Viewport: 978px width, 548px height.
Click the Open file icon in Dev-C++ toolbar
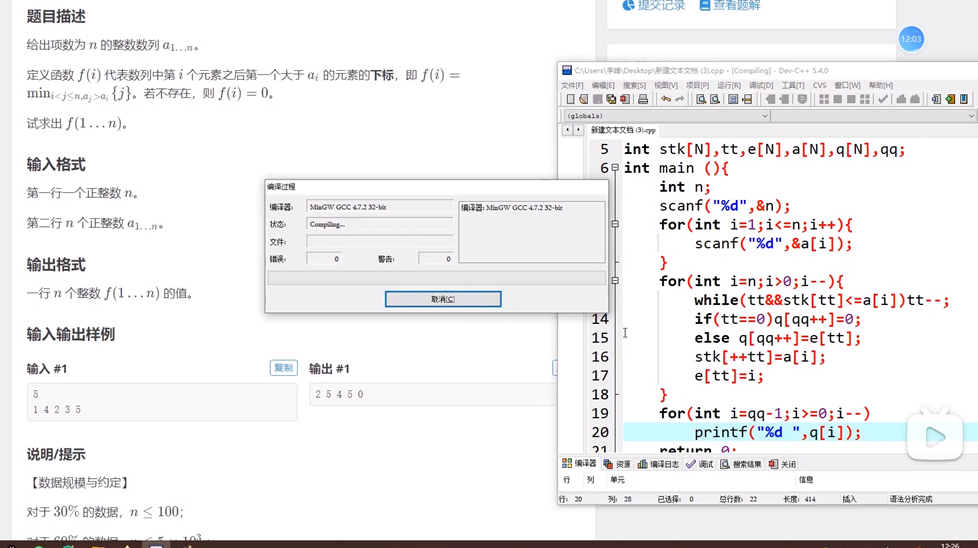[583, 99]
